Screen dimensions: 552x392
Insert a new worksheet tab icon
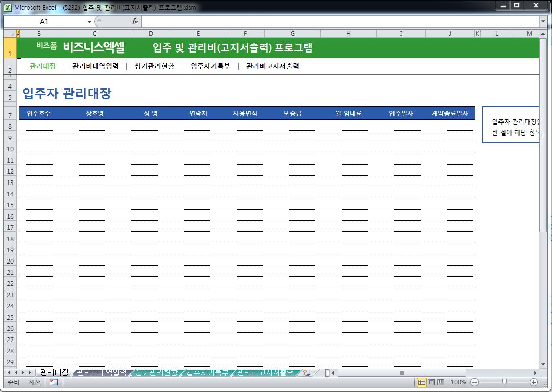(307, 372)
